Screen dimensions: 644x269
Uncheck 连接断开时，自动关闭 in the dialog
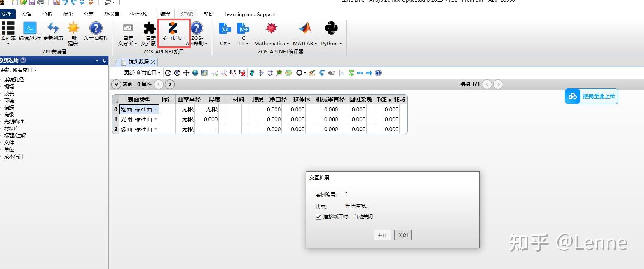pos(318,217)
